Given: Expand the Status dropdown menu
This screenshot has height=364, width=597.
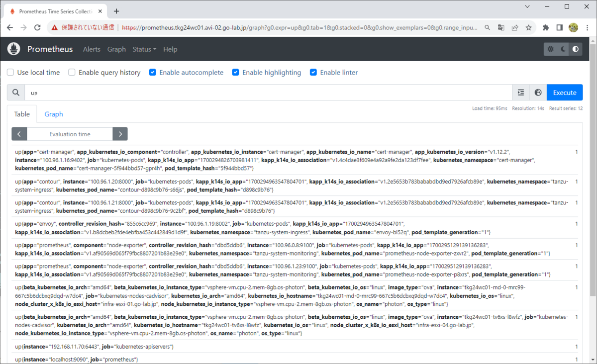Looking at the screenshot, I should click(144, 49).
